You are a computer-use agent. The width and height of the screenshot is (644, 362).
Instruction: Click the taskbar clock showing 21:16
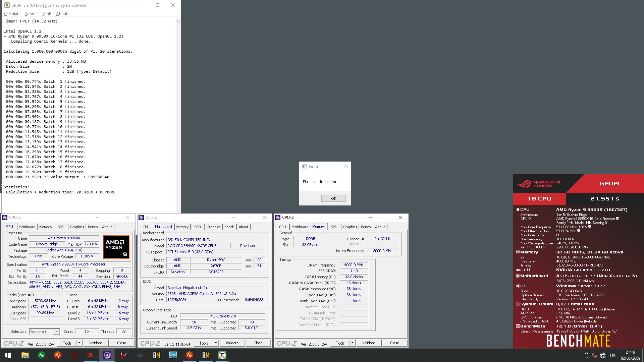tap(630, 355)
